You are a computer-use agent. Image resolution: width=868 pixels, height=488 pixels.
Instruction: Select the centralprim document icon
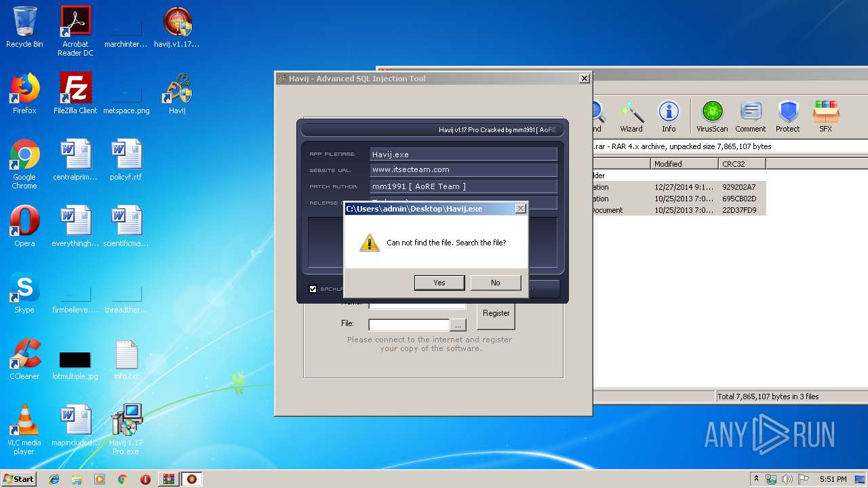75,160
